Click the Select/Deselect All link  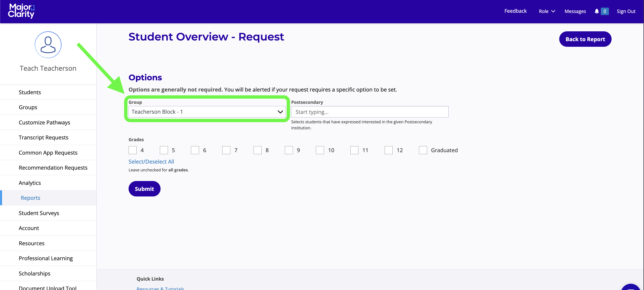tap(151, 162)
